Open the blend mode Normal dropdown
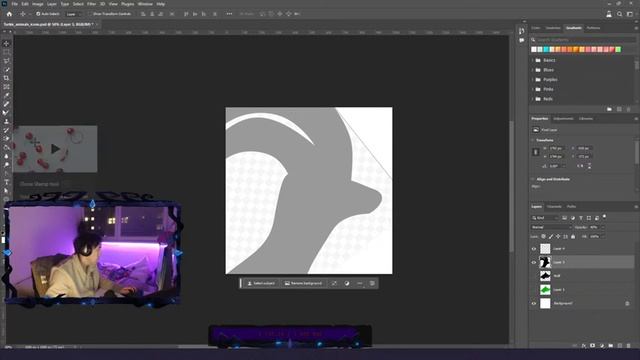 tap(551, 227)
